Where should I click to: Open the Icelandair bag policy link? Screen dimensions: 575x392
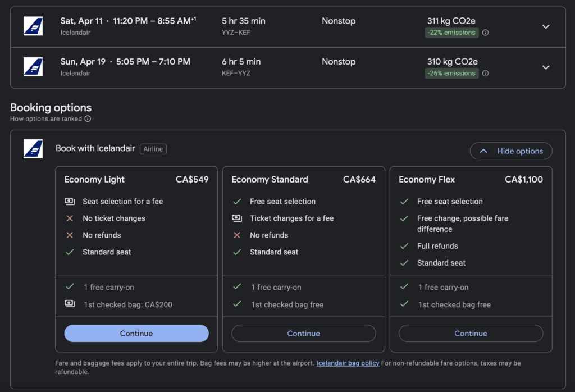[348, 363]
